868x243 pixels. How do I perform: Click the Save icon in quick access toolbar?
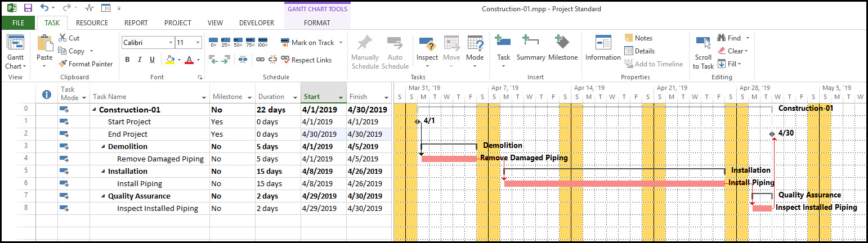(x=28, y=8)
